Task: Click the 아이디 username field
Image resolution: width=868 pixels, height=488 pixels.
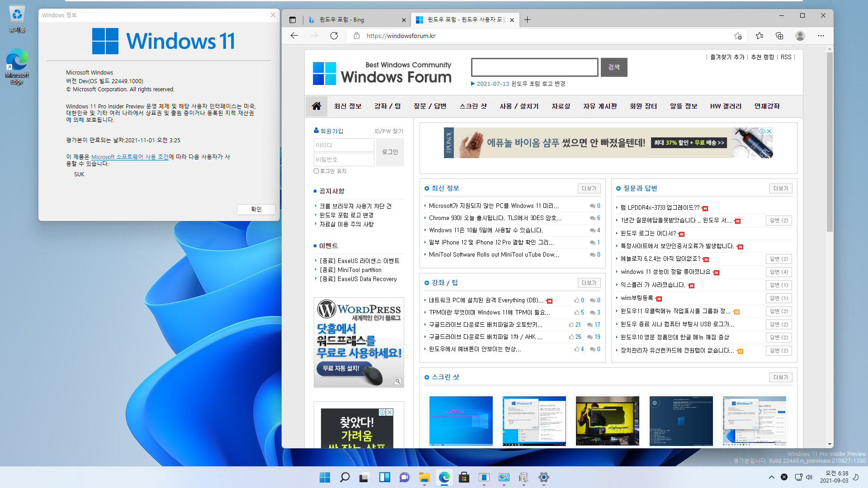Action: click(344, 145)
